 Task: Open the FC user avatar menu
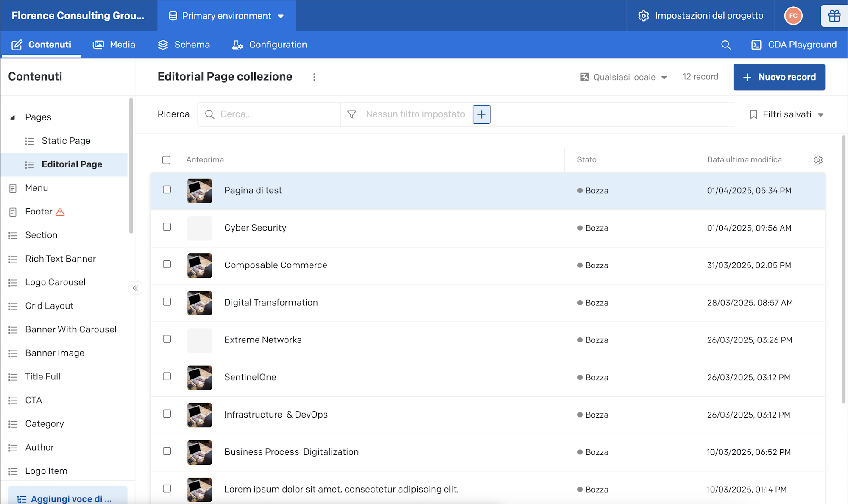click(x=793, y=16)
